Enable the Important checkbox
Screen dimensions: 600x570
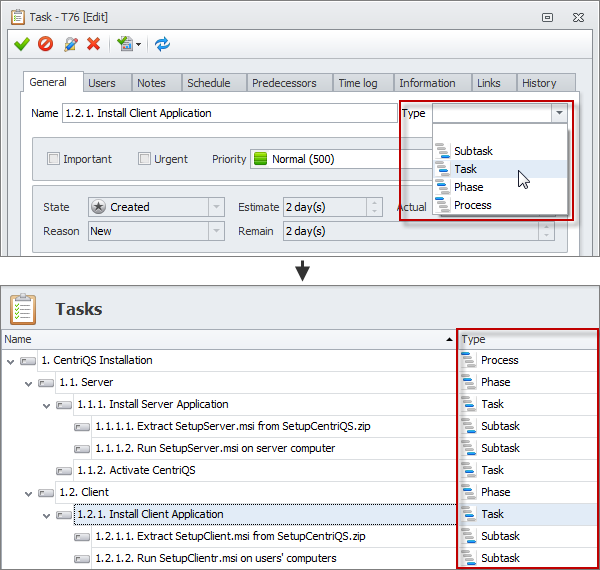(x=54, y=159)
